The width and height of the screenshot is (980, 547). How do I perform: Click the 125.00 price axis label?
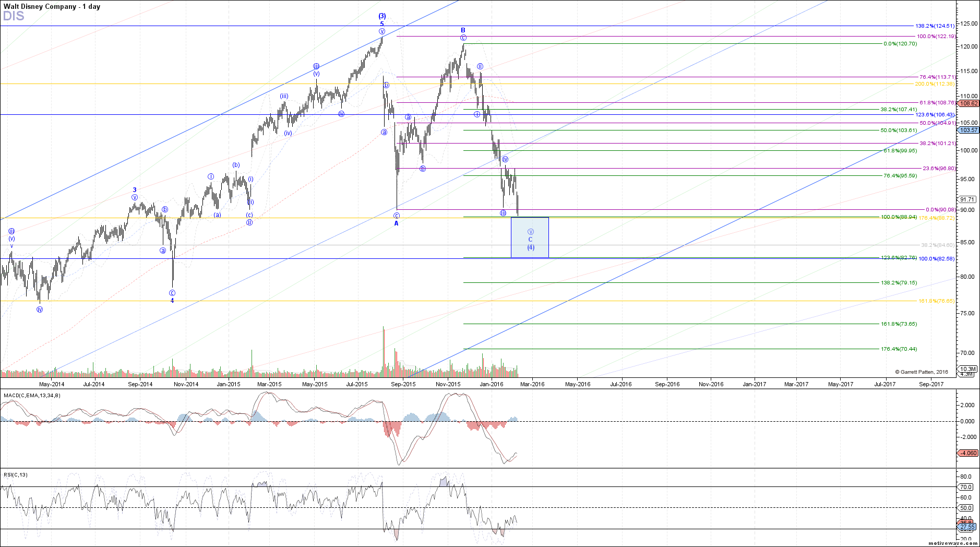(970, 23)
